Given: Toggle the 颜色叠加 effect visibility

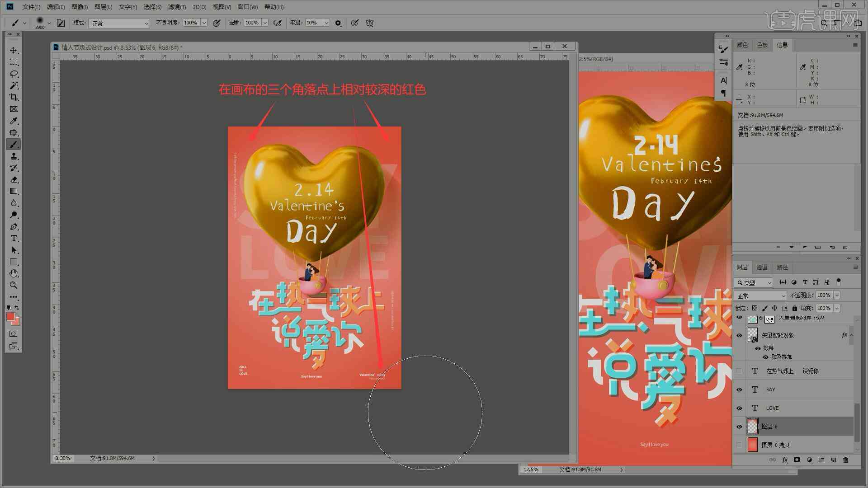Looking at the screenshot, I should (765, 357).
